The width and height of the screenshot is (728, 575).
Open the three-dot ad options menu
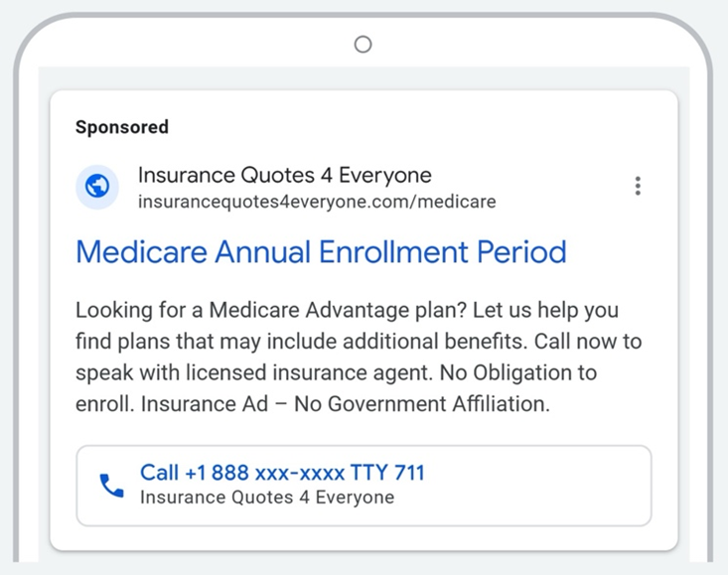[x=638, y=186]
